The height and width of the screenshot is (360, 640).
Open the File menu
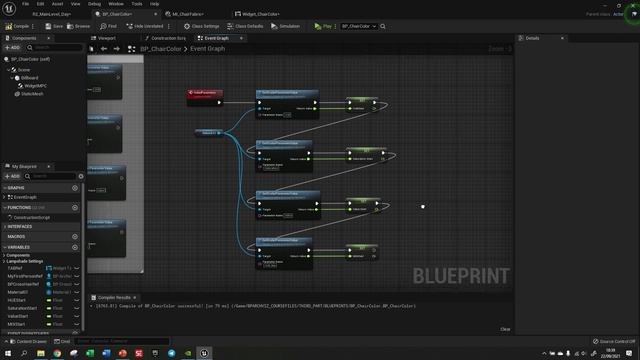[x=25, y=4]
